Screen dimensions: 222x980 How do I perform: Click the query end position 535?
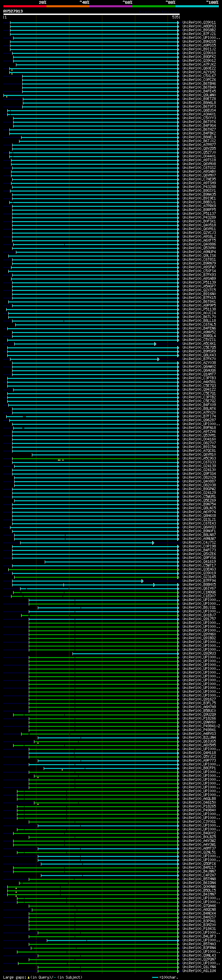coord(175,17)
